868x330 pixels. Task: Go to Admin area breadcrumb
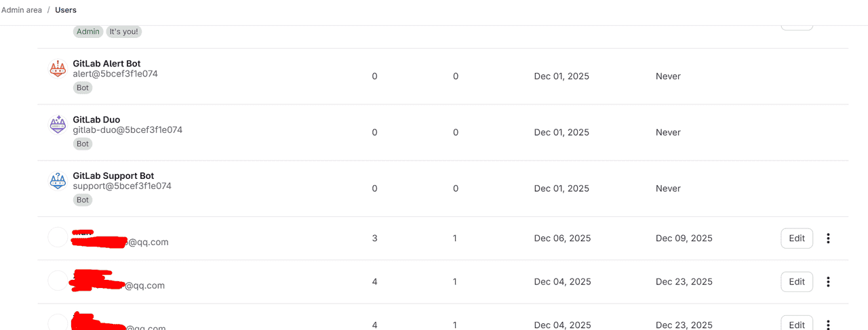[x=22, y=10]
